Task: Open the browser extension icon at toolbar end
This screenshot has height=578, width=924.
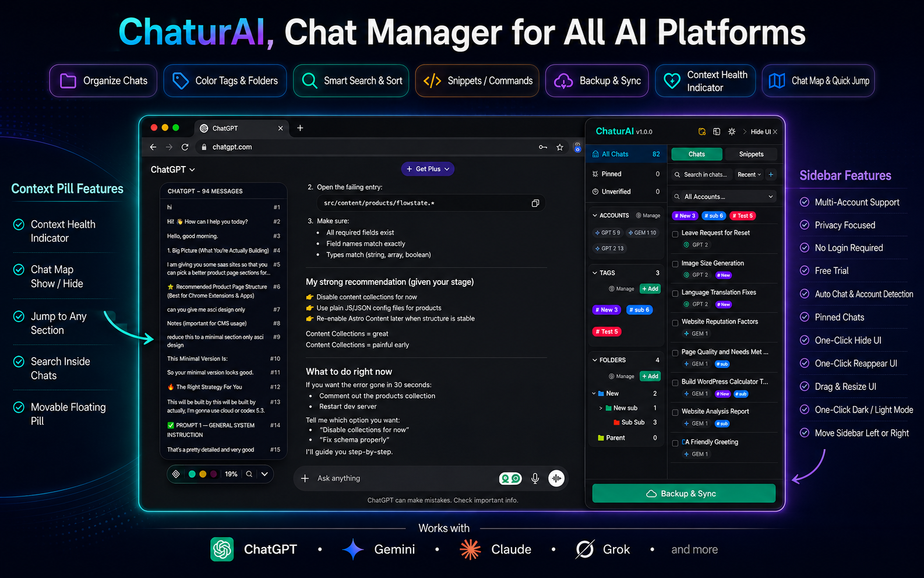Action: tap(577, 147)
